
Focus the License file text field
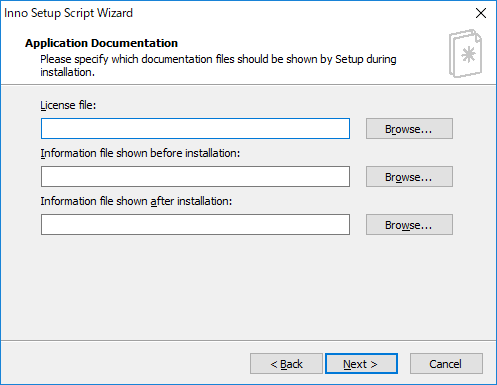coord(195,128)
